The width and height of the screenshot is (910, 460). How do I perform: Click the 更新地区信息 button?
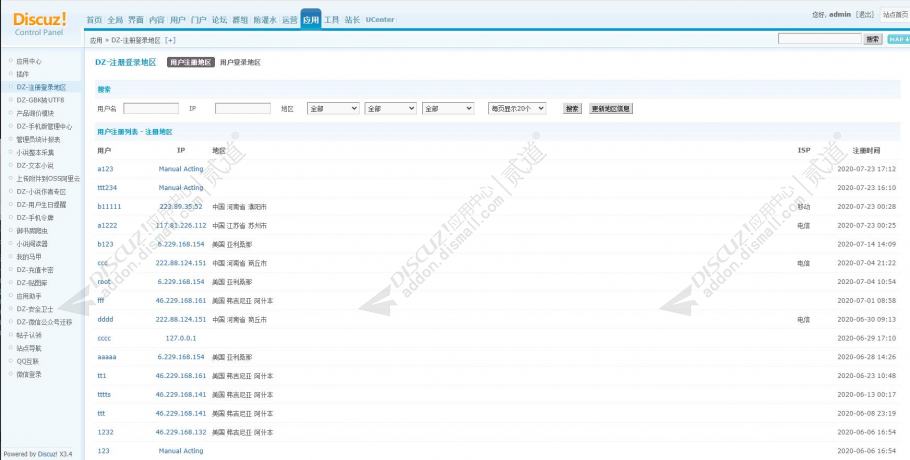[x=611, y=108]
